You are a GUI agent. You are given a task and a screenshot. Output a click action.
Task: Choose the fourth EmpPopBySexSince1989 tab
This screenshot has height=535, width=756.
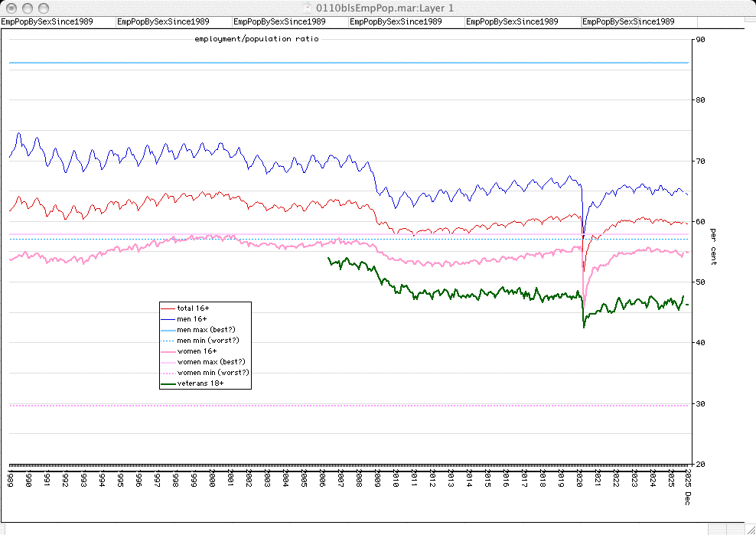396,21
